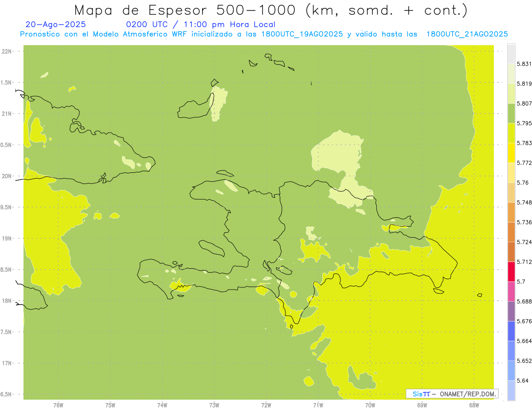
Task: Click the longitude axis label 74W
Action: click(x=162, y=405)
